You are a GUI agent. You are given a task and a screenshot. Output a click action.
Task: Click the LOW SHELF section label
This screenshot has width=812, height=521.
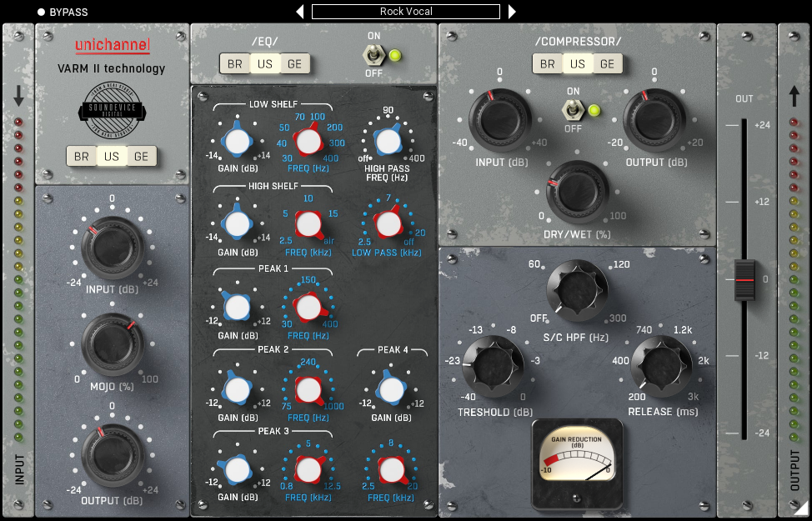coord(273,104)
